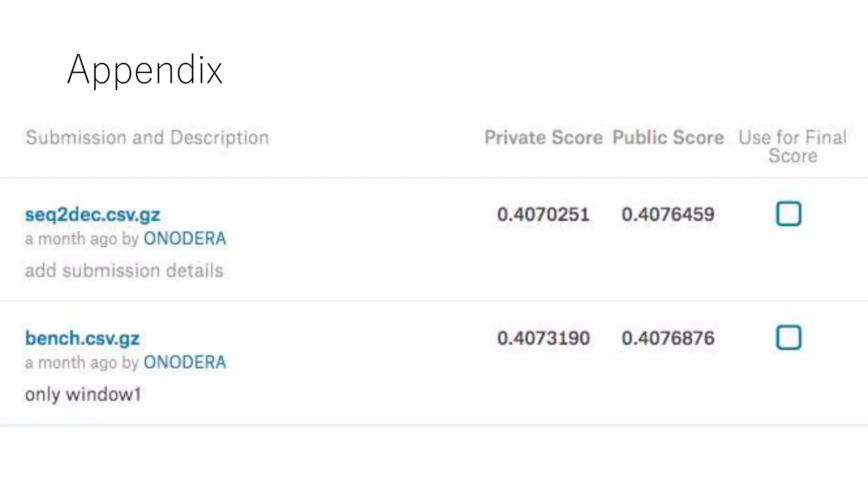
Task: Click the Submission and Description header
Action: pyautogui.click(x=147, y=138)
